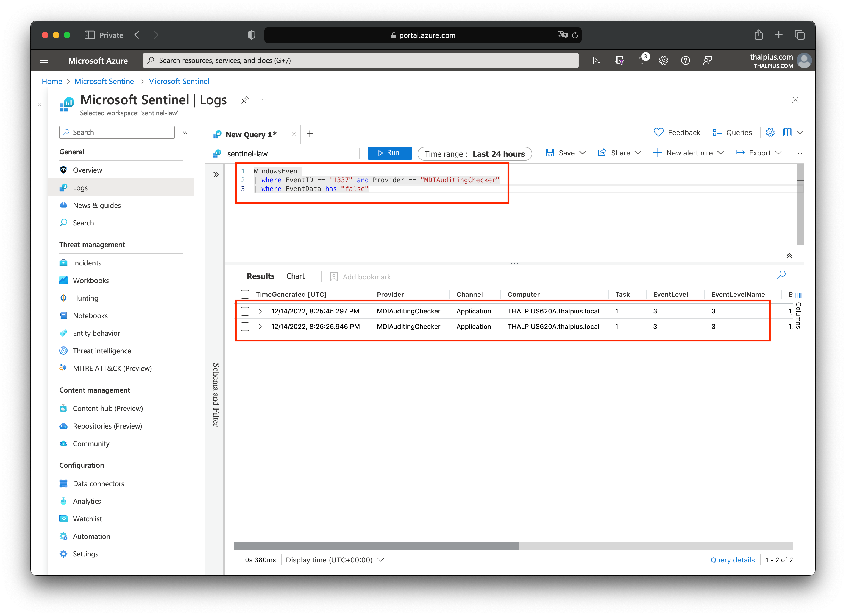Open Azure Cloud Shell from the top bar
846x616 pixels.
point(597,60)
